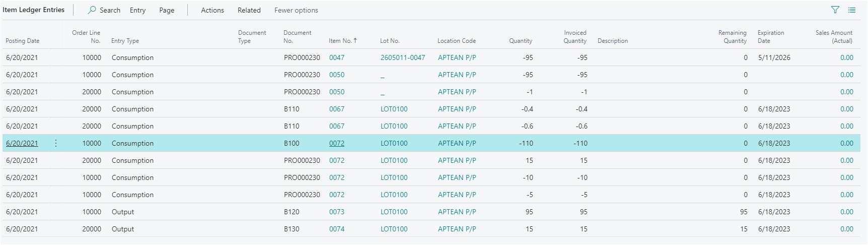Open the Actions menu
Viewport: 868px width, 245px height.
212,10
